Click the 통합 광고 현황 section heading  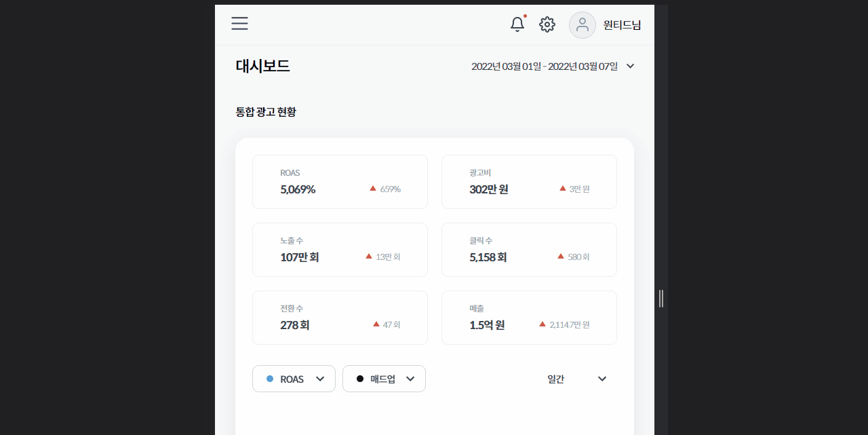tap(266, 111)
